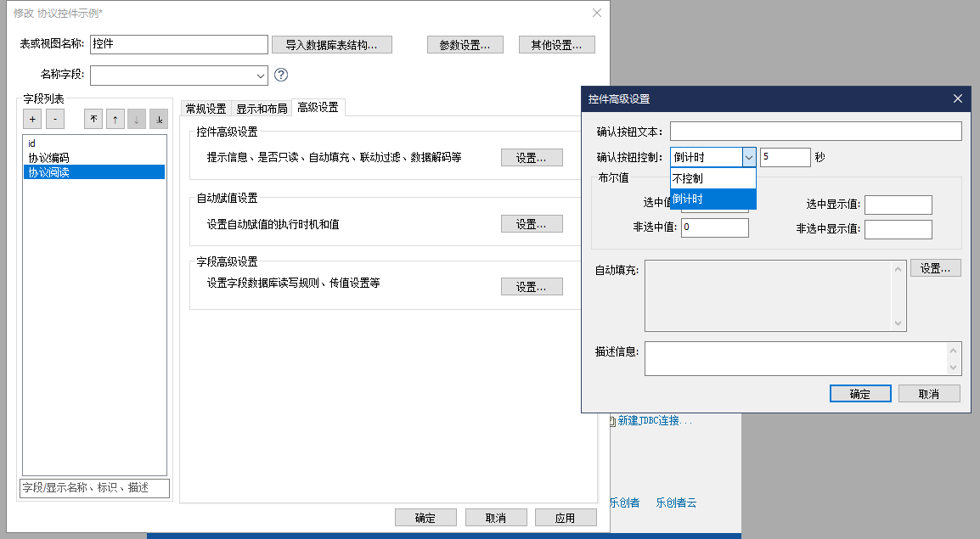Open 新建JDBC连接 link

click(654, 421)
